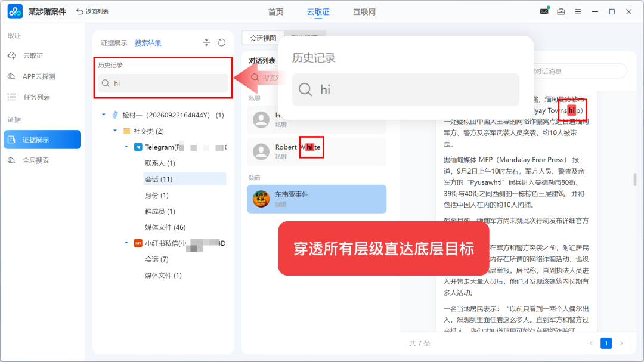Collapse the 检材一 tree node
Image resolution: width=644 pixels, height=362 pixels.
(104, 115)
